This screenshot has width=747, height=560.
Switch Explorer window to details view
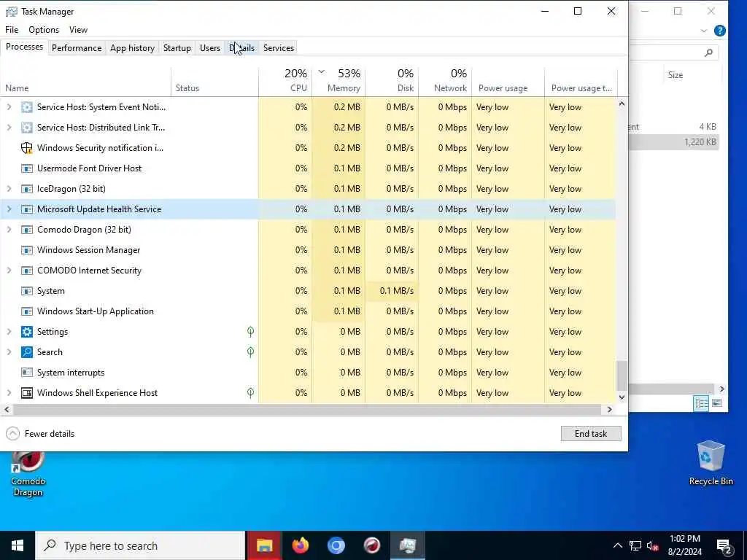(701, 403)
